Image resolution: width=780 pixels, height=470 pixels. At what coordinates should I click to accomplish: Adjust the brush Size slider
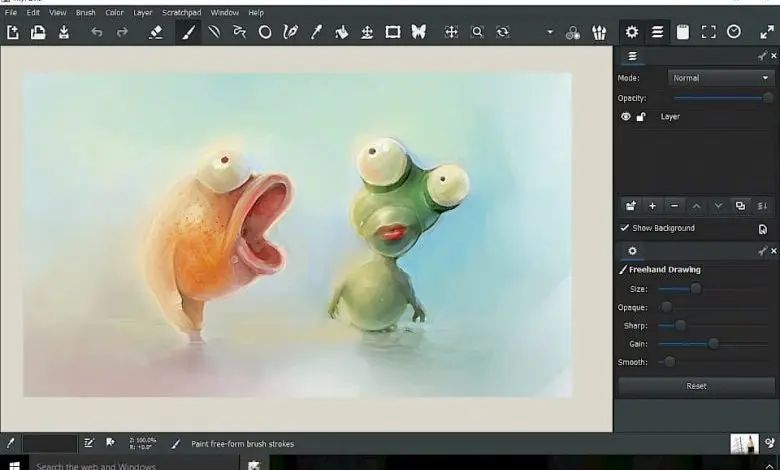[x=715, y=289]
